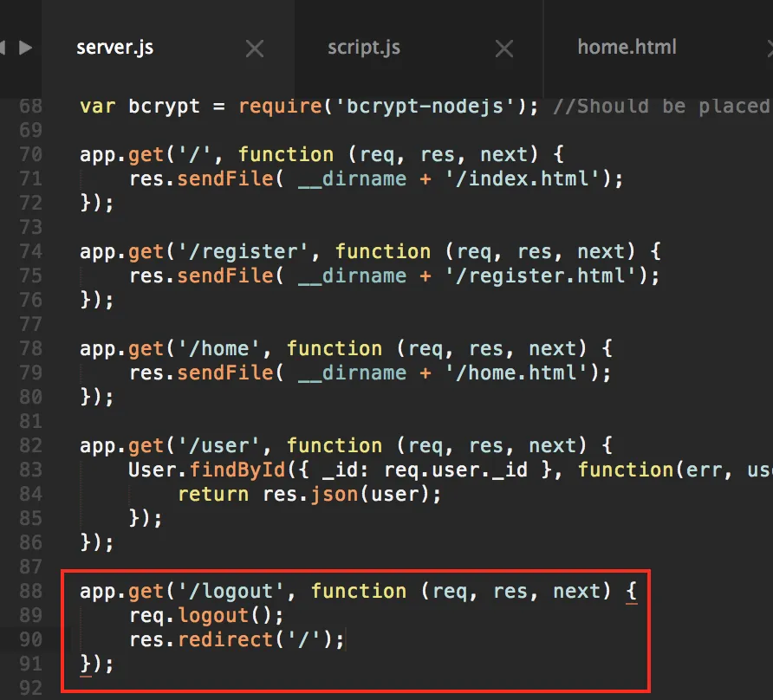Click 'return' keyword on line 84
Viewport: 773px width, 700px height.
[x=213, y=495]
